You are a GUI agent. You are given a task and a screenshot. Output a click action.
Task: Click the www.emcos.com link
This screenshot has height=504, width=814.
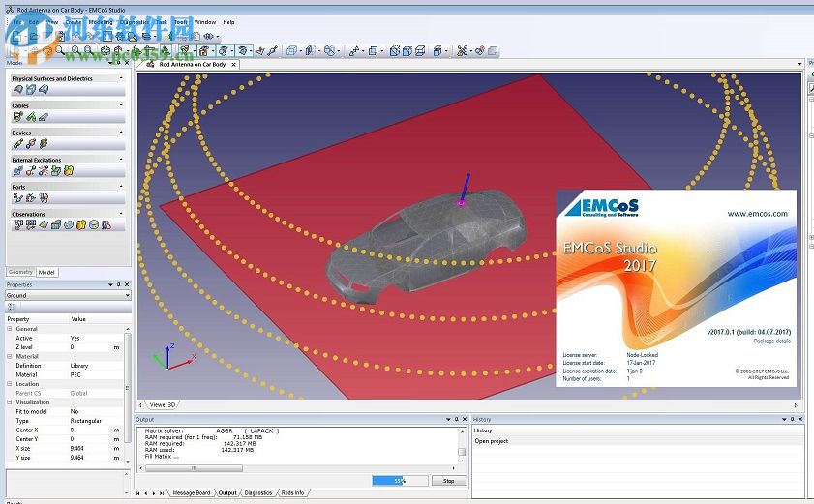click(758, 214)
